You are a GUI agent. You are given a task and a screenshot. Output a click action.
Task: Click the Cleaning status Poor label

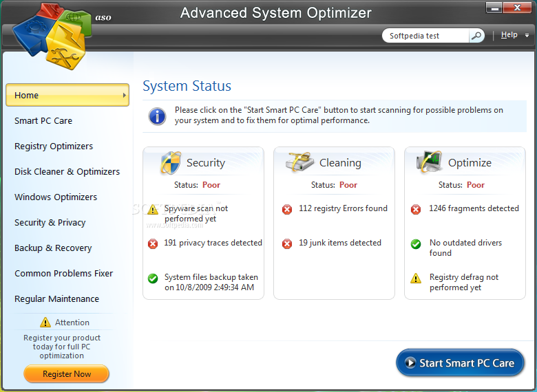pos(348,185)
